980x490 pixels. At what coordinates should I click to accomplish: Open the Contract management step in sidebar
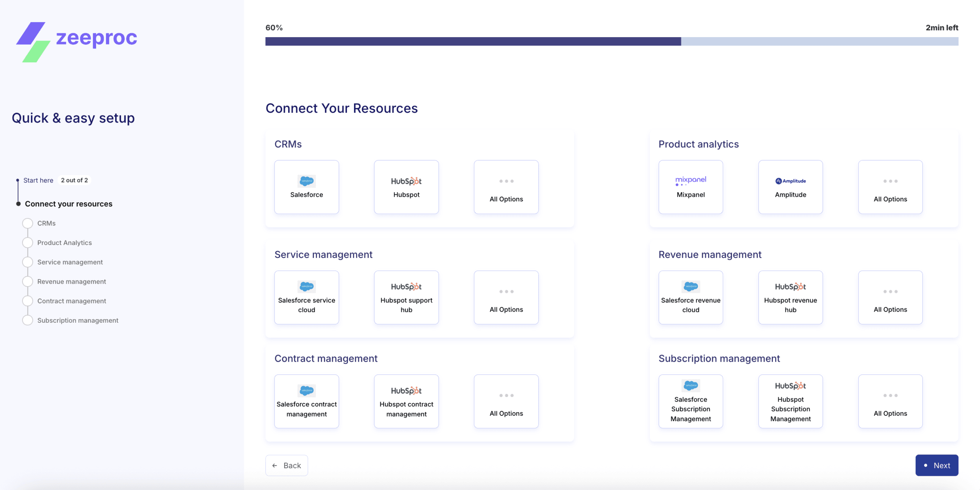click(x=72, y=301)
